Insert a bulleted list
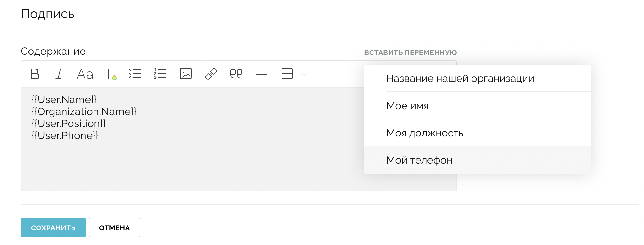Image resolution: width=644 pixels, height=245 pixels. click(x=135, y=74)
